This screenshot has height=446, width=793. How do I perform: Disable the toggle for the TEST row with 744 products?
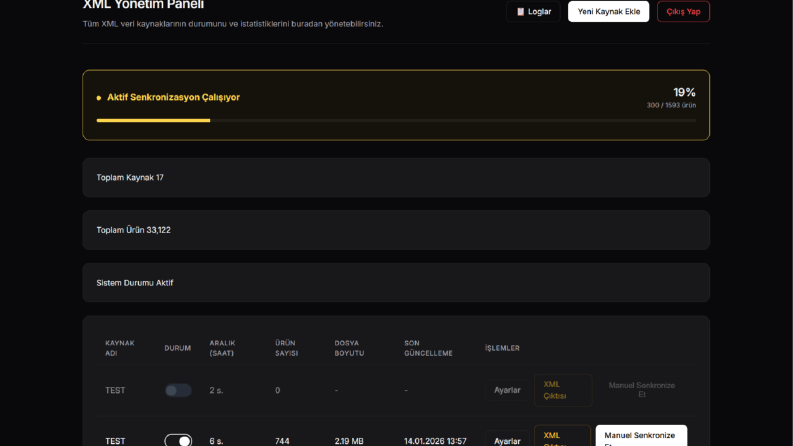coord(178,440)
